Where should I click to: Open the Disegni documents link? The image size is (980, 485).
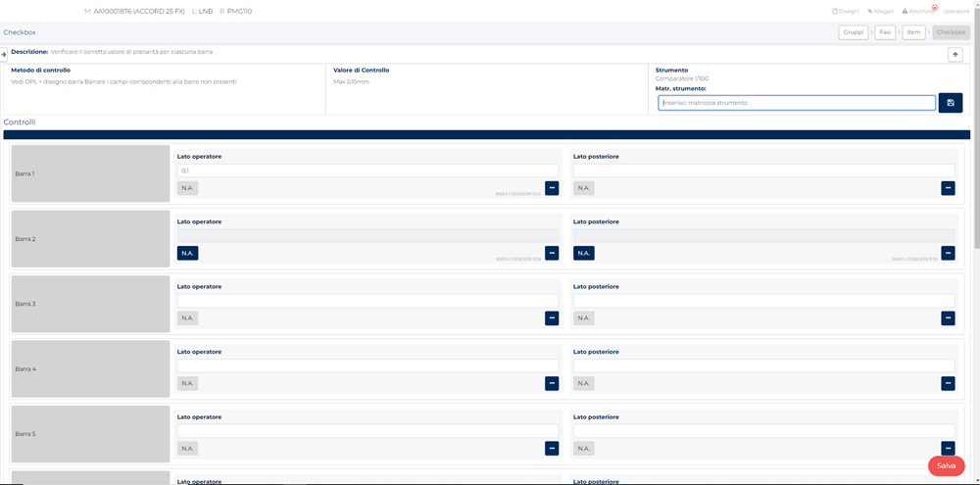coord(845,11)
